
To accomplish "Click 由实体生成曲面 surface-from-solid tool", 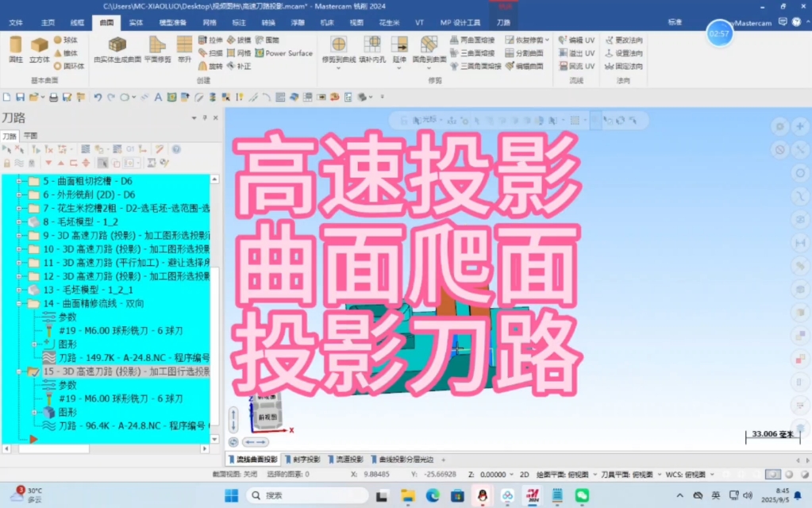I will 117,50.
